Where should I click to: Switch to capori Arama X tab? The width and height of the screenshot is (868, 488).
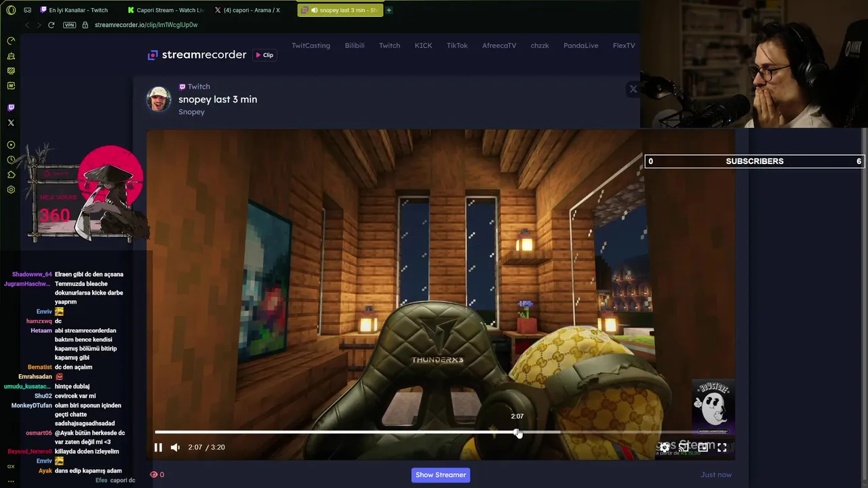tap(252, 10)
